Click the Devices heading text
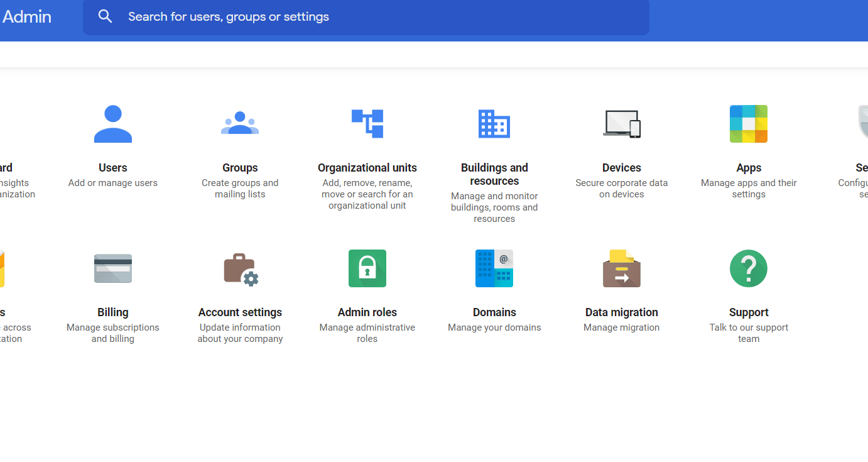The image size is (868, 462). pyautogui.click(x=622, y=168)
